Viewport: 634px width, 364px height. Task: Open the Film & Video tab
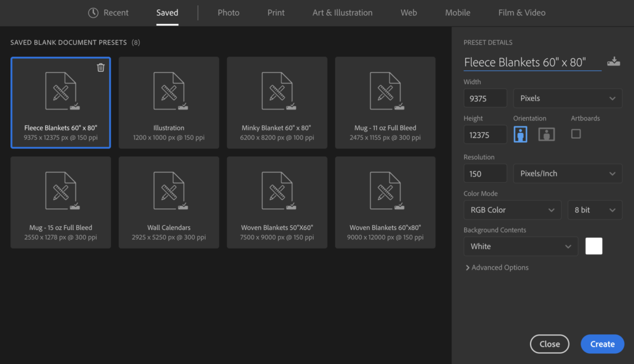pos(522,13)
